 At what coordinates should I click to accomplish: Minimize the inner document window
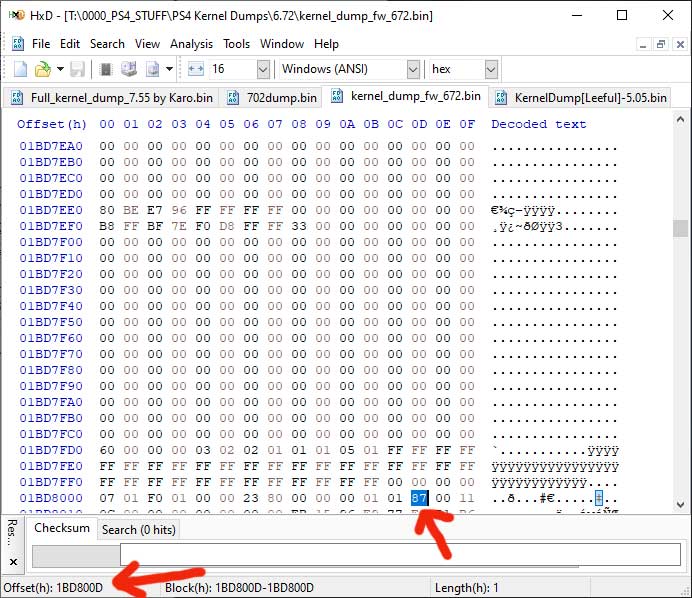pos(643,45)
